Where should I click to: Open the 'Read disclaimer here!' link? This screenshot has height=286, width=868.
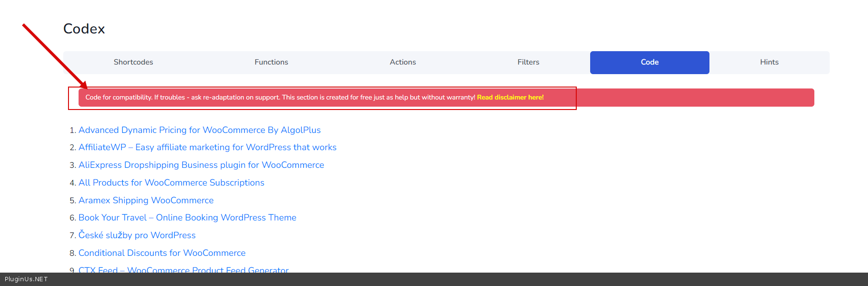coord(510,98)
